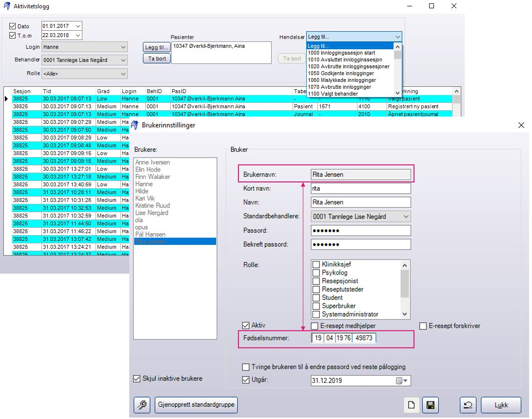This screenshot has width=532, height=419.
Task: Click the Pasienter Ta bort button
Action: coord(157,59)
